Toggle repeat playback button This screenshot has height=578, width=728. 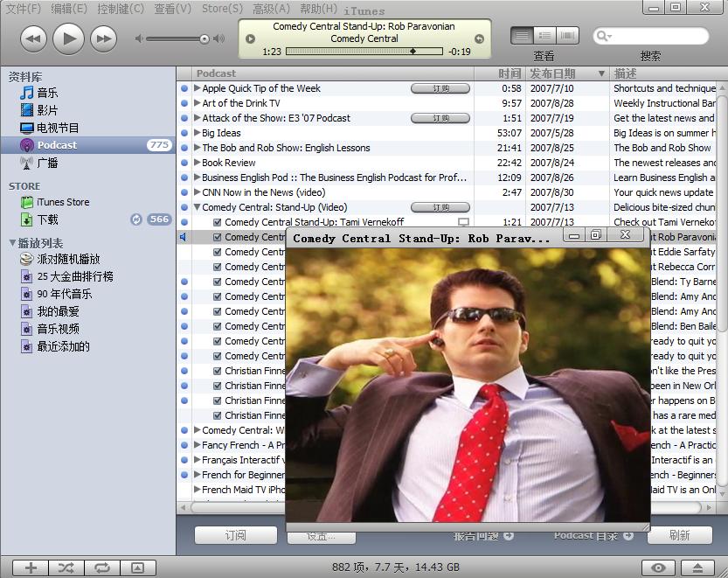click(102, 568)
